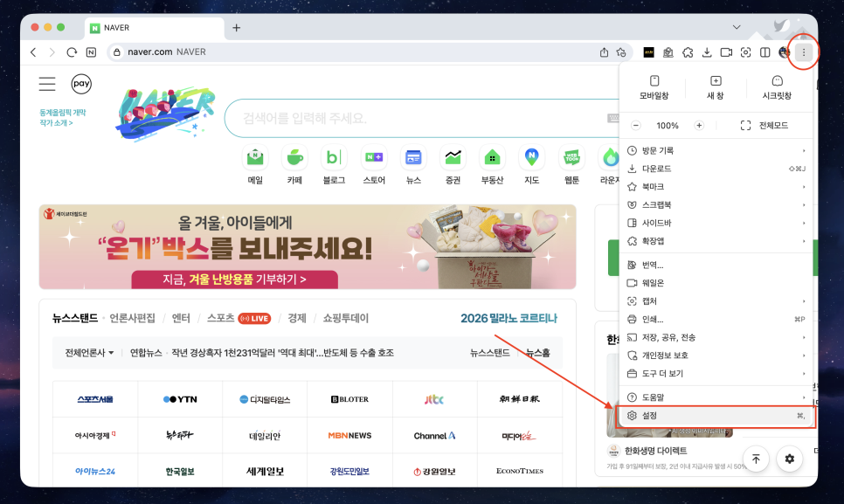The width and height of the screenshot is (844, 504).
Task: Open the extensions puzzle icon in toolbar
Action: (x=688, y=52)
